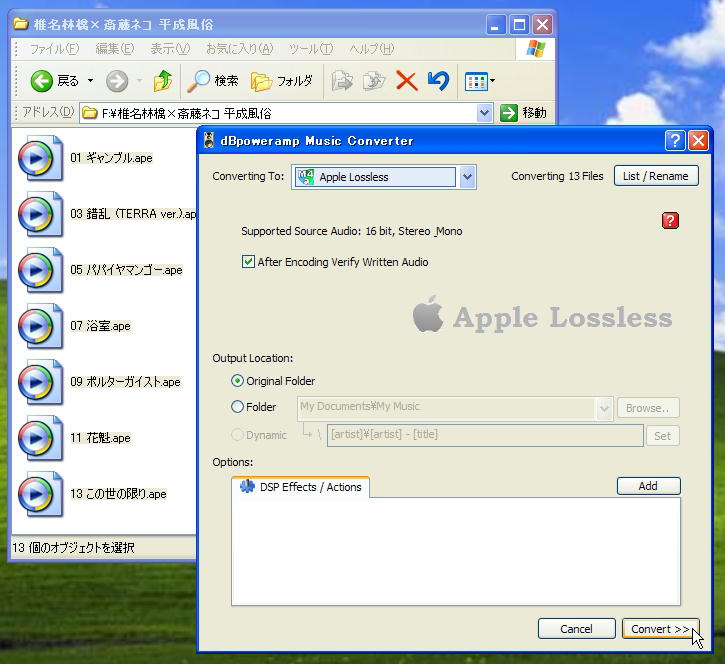
Task: Click the file icon for 13 この世の限り.ape
Action: (41, 494)
